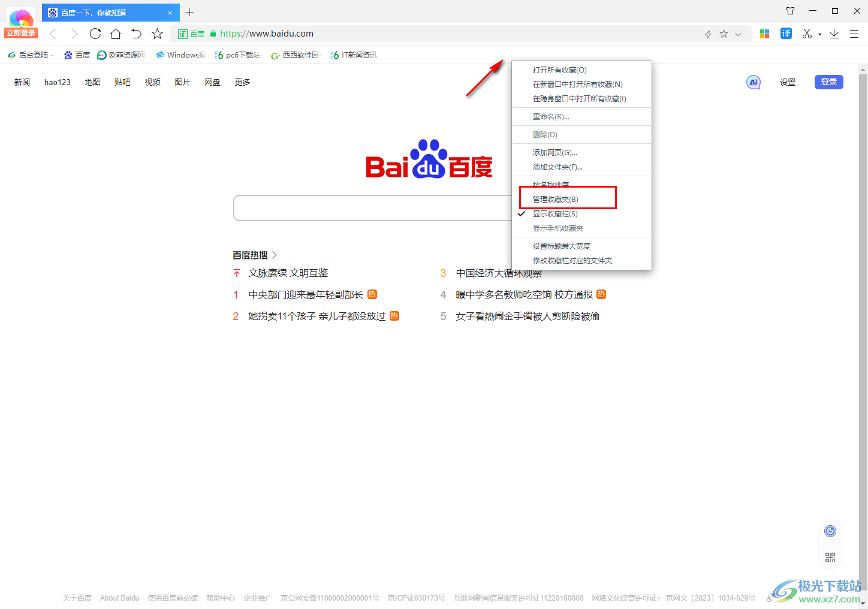Open hot search 曝中学多名教师吃空饷 校方通报
This screenshot has width=868, height=609.
pos(524,294)
